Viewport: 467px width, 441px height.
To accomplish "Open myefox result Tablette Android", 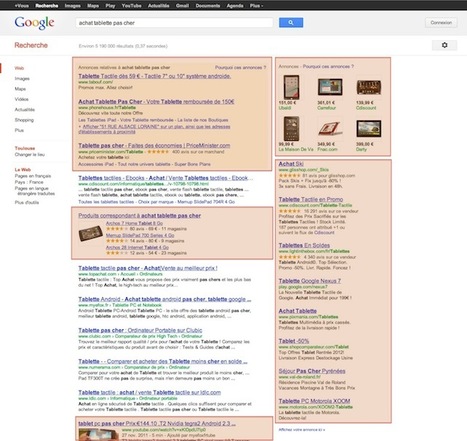I will click(x=165, y=299).
